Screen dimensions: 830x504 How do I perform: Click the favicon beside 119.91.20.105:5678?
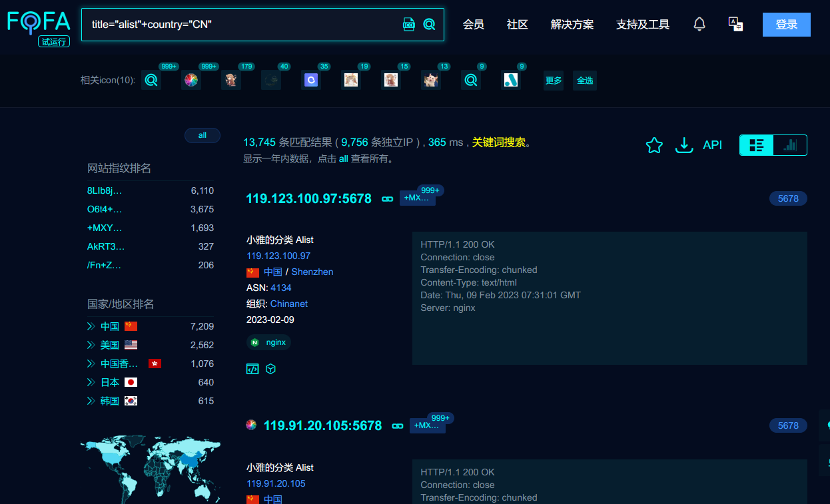pos(251,425)
